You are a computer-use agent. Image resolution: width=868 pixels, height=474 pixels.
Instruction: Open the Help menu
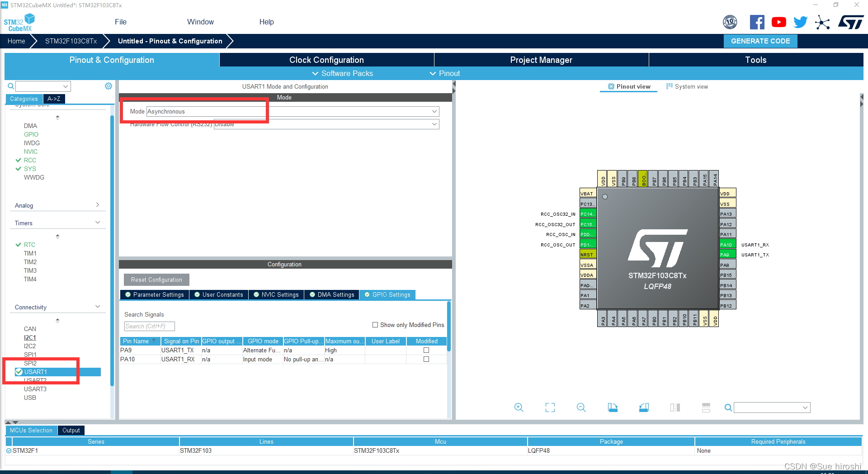267,22
